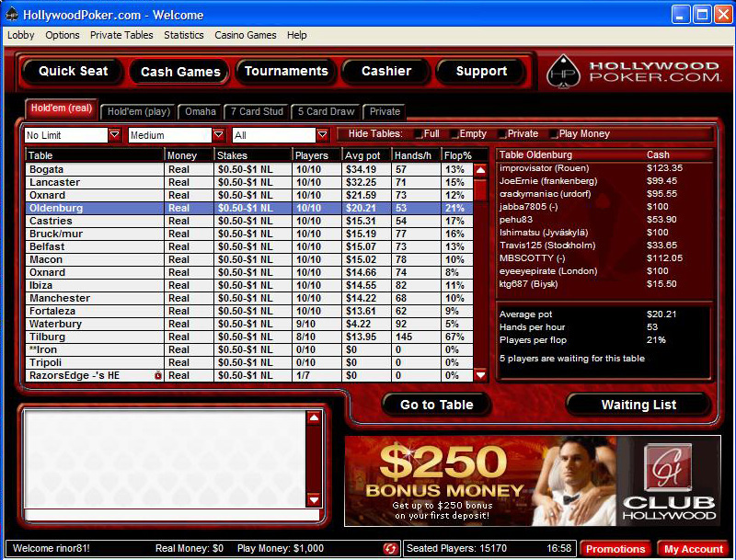Screen dimensions: 736x560
Task: Sort the list by Money column header
Action: (x=190, y=155)
